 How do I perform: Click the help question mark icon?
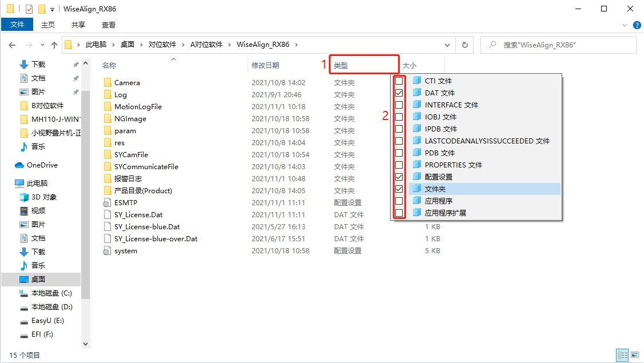click(636, 25)
